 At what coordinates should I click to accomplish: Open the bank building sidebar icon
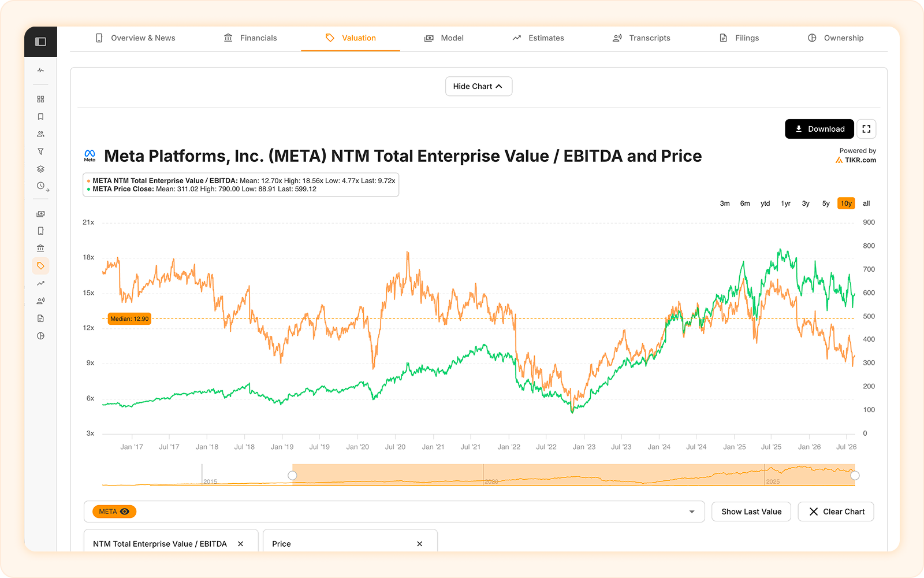(40, 248)
